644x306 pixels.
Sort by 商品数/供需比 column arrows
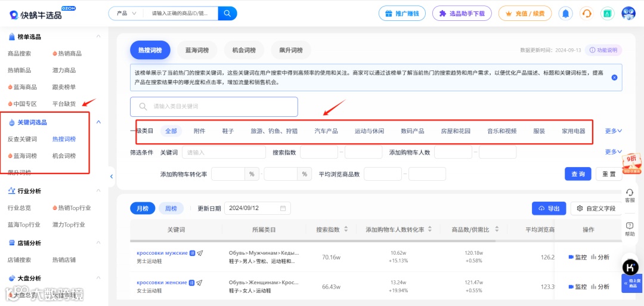(x=497, y=229)
